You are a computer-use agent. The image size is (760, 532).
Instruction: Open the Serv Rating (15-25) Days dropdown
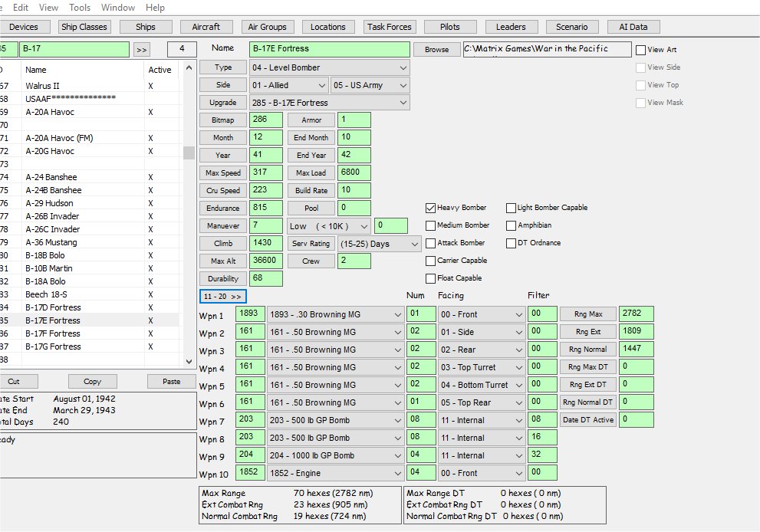[379, 244]
